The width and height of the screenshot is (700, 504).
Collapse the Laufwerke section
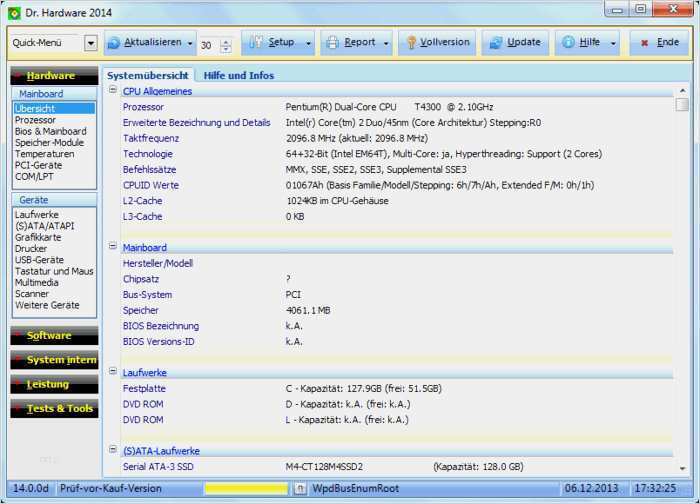pyautogui.click(x=113, y=372)
